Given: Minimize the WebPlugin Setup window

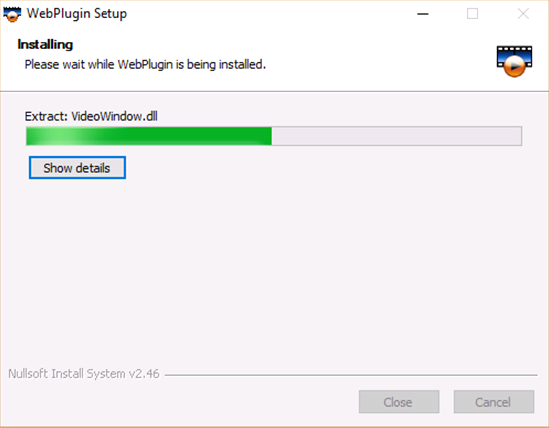Looking at the screenshot, I should (x=423, y=14).
